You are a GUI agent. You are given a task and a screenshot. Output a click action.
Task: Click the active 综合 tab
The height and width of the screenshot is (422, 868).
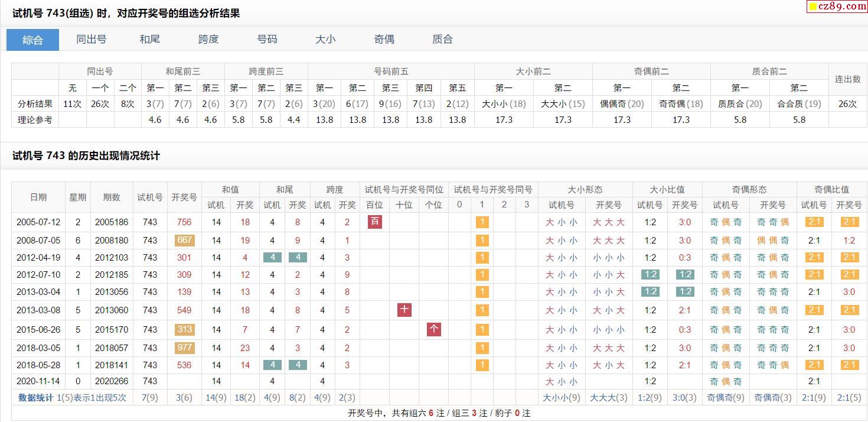pyautogui.click(x=32, y=40)
